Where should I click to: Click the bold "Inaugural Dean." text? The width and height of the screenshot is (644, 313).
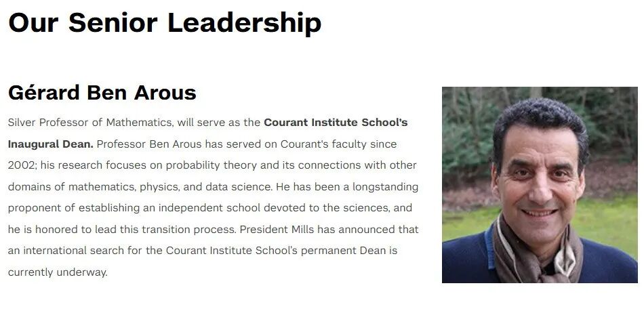[51, 144]
